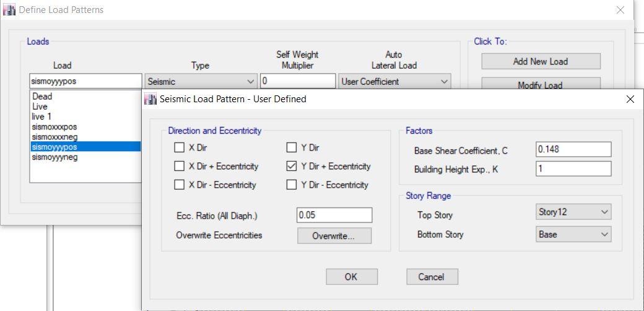Expand the Auto Lateral Load dropdown

[x=394, y=82]
